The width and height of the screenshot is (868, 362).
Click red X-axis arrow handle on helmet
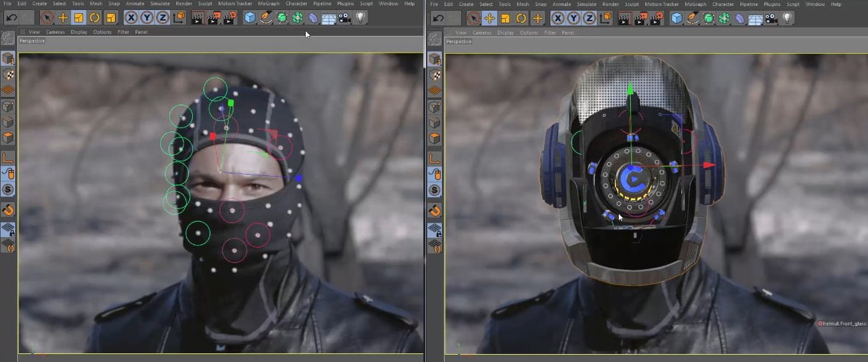(709, 165)
